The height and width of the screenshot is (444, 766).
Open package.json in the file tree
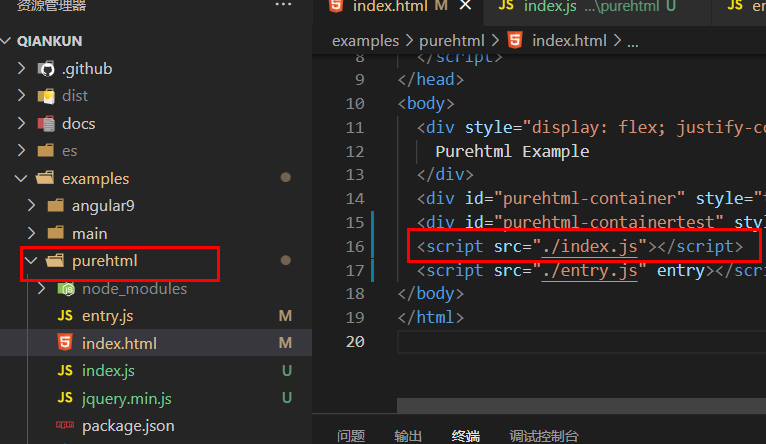[x=128, y=426]
